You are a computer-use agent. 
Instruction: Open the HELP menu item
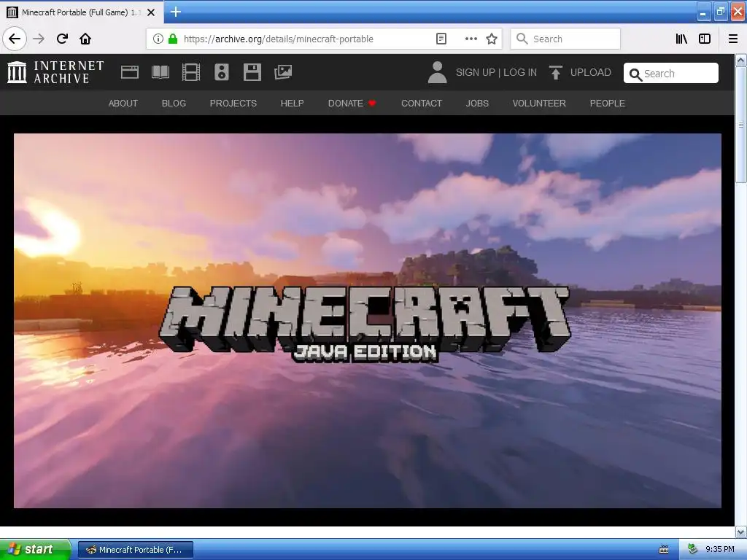point(292,104)
